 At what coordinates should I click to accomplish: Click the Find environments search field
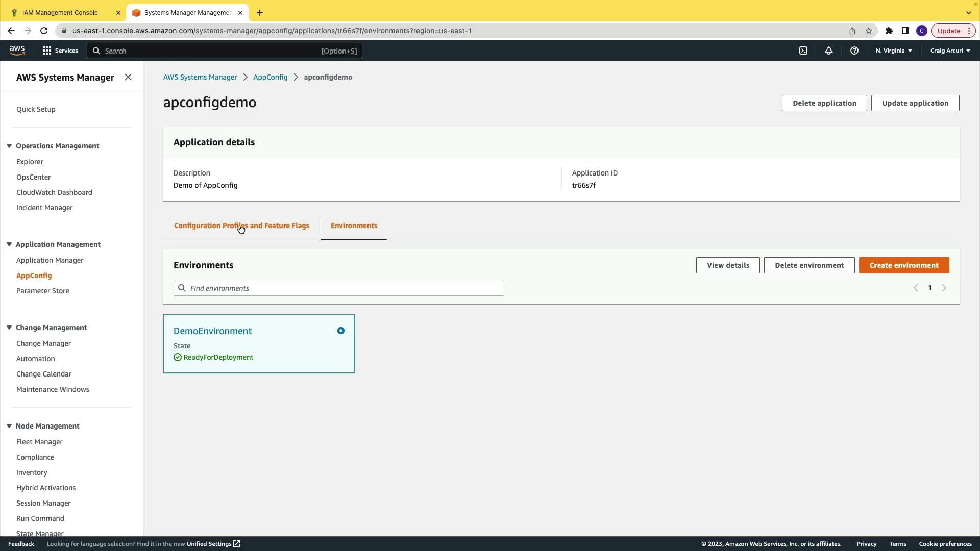339,288
